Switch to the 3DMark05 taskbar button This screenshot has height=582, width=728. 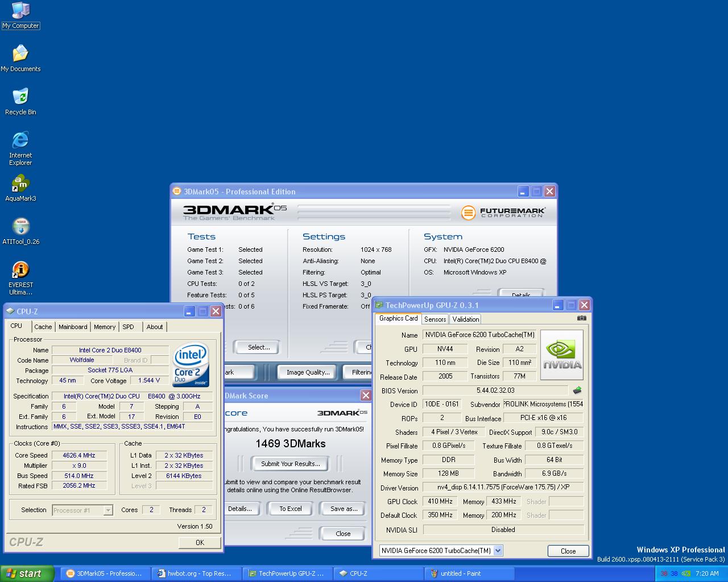click(105, 573)
